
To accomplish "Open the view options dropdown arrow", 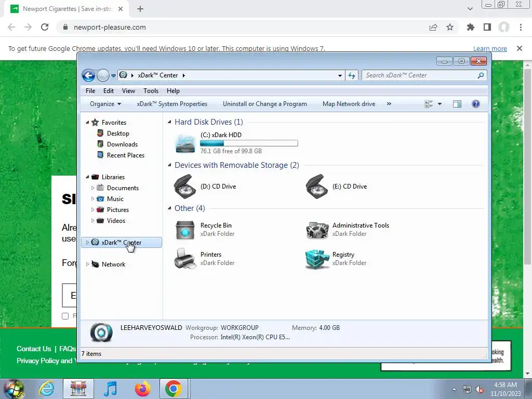I will (440, 104).
